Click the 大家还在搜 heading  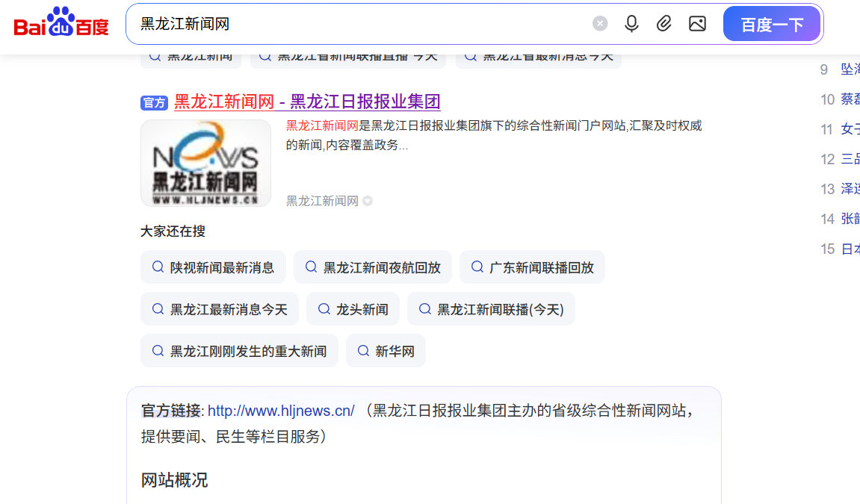coord(173,231)
